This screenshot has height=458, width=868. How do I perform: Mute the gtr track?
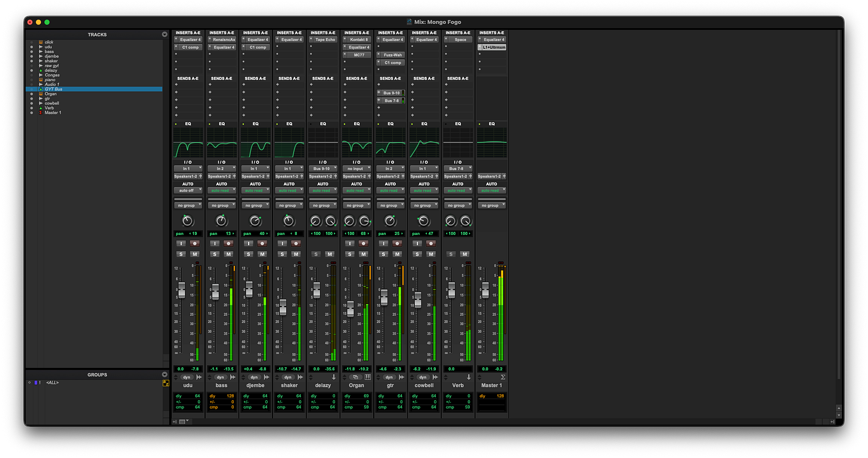(397, 254)
